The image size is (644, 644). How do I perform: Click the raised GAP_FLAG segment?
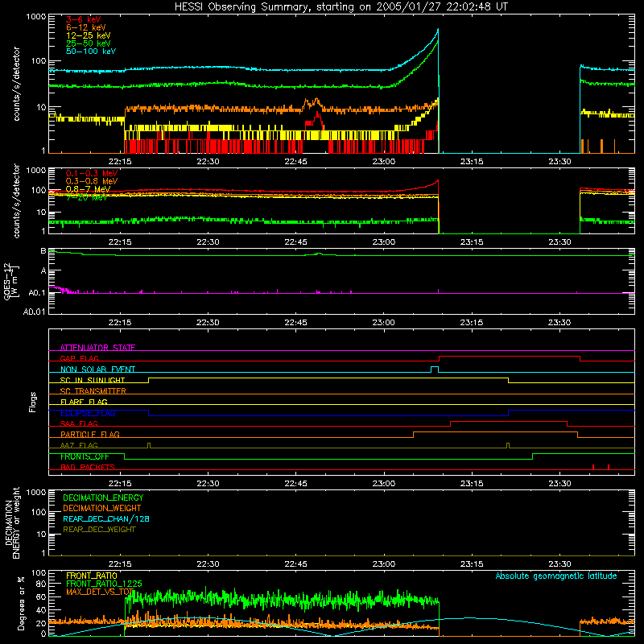(510, 356)
